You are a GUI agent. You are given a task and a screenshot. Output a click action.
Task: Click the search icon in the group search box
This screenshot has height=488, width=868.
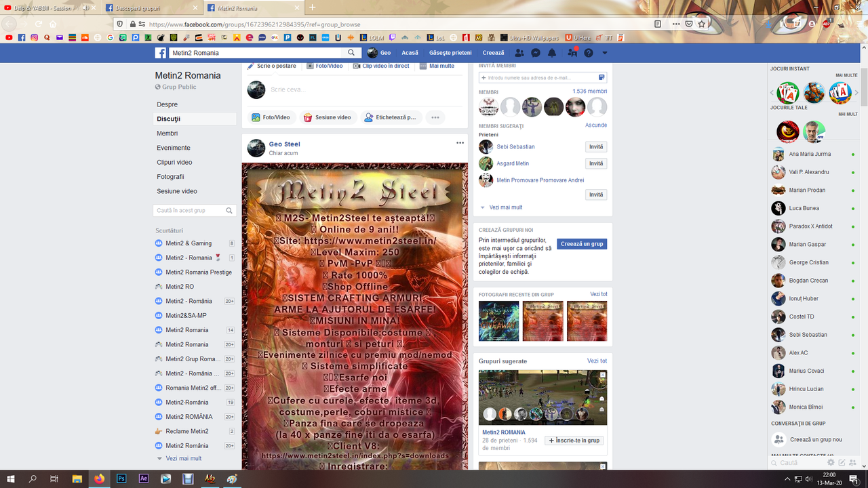[229, 211]
